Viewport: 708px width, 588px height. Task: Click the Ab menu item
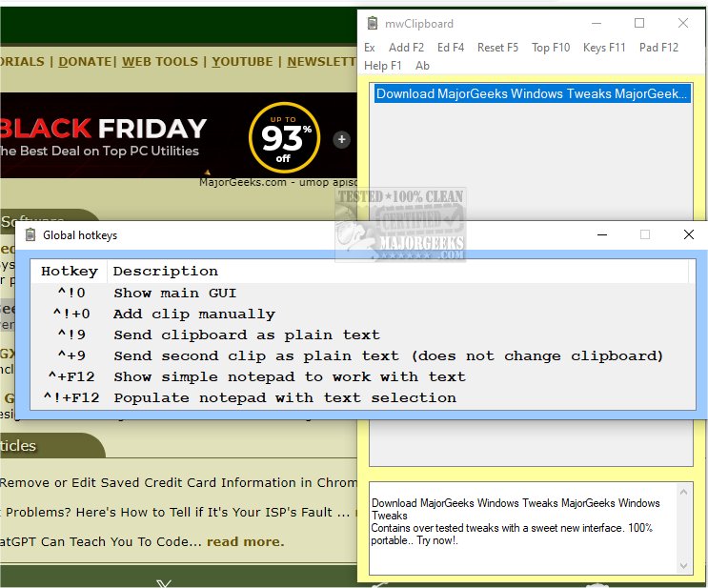click(422, 66)
